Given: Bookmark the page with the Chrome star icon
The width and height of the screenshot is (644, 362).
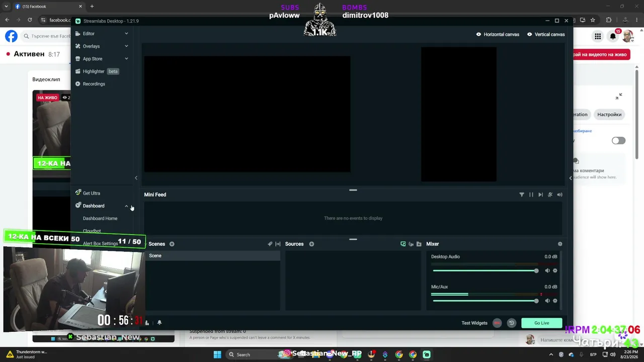Looking at the screenshot, I should coord(593,20).
